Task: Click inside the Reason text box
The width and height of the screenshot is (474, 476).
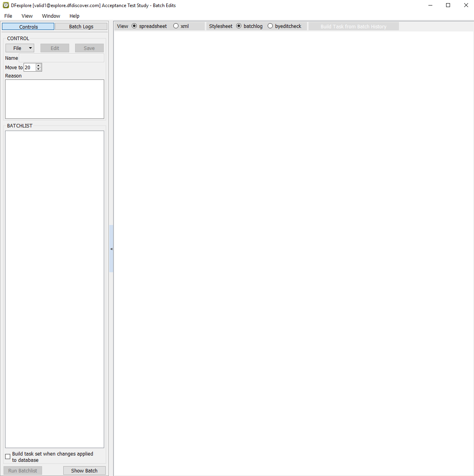Action: pyautogui.click(x=55, y=99)
